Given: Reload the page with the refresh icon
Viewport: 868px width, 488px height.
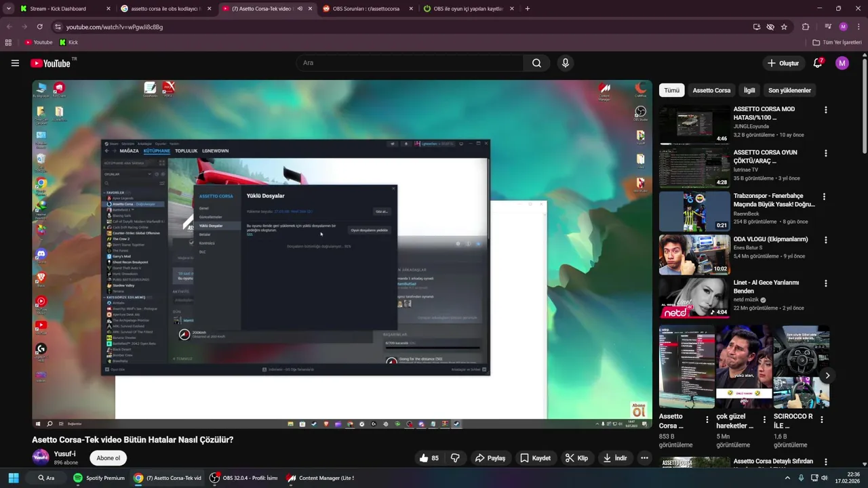Looking at the screenshot, I should point(39,27).
